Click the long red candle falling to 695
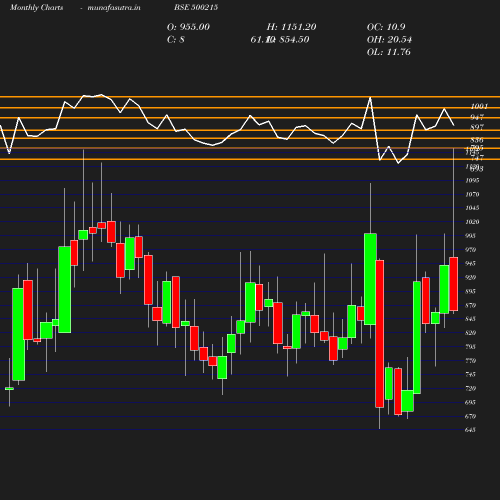The width and height of the screenshot is (500, 500). click(380, 334)
